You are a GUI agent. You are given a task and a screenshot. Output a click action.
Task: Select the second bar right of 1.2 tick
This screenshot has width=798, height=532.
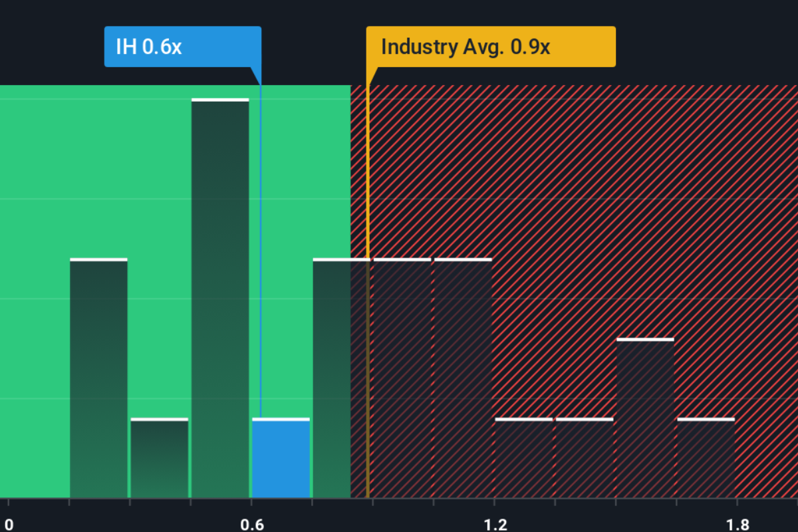(x=585, y=459)
